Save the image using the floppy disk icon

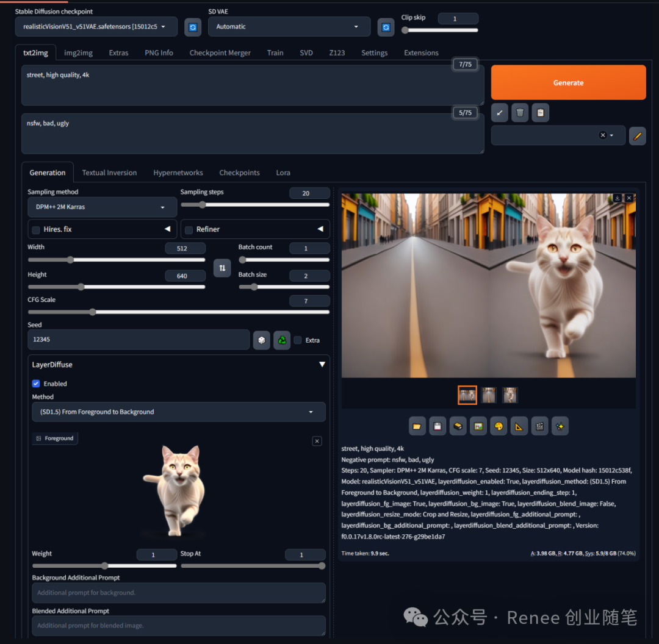pyautogui.click(x=438, y=426)
